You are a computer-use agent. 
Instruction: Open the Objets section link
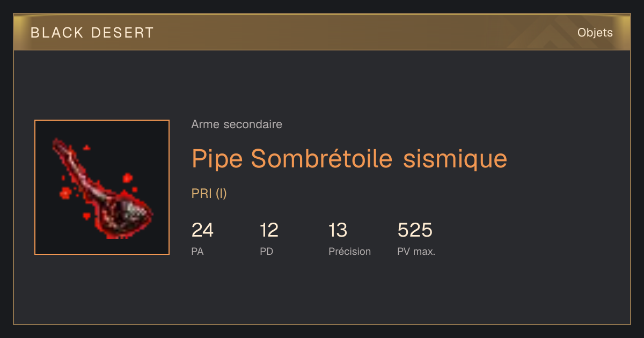tap(595, 33)
